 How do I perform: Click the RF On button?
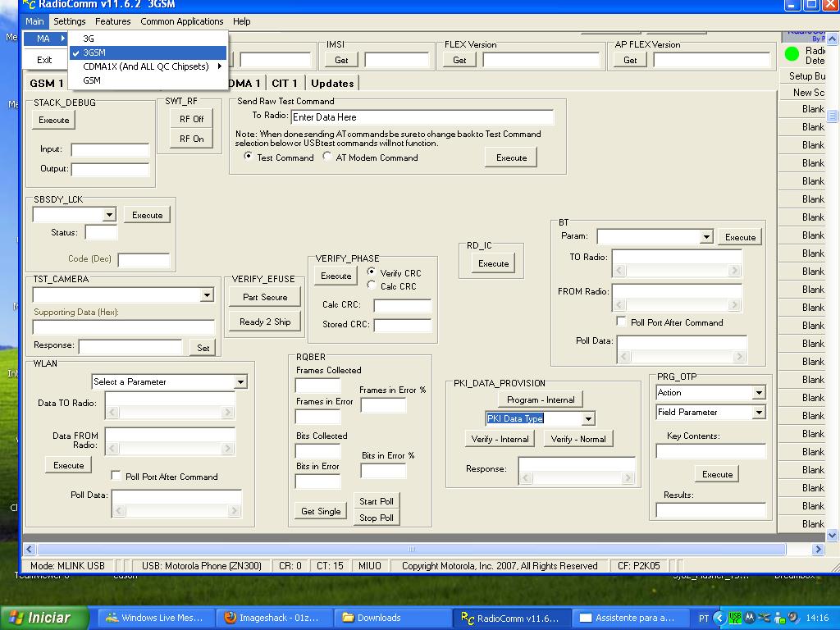point(191,139)
